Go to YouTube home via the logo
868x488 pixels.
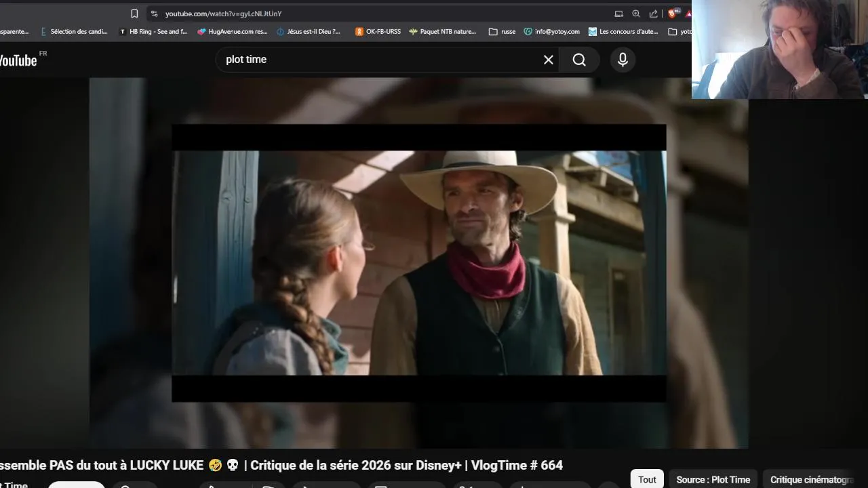pos(19,60)
